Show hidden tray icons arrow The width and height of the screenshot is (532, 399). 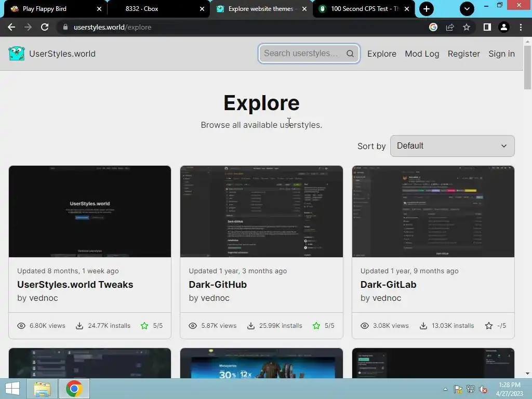click(445, 389)
